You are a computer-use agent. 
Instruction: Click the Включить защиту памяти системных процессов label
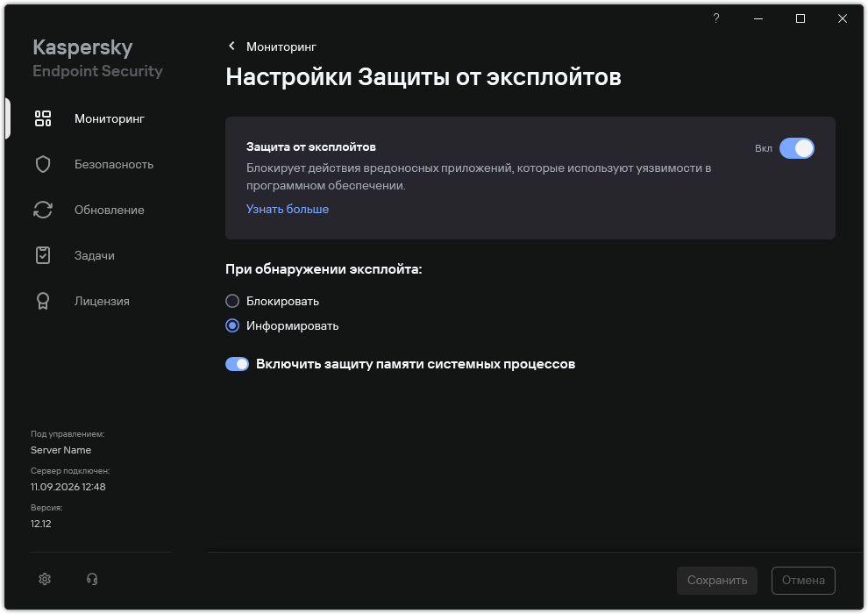[416, 364]
